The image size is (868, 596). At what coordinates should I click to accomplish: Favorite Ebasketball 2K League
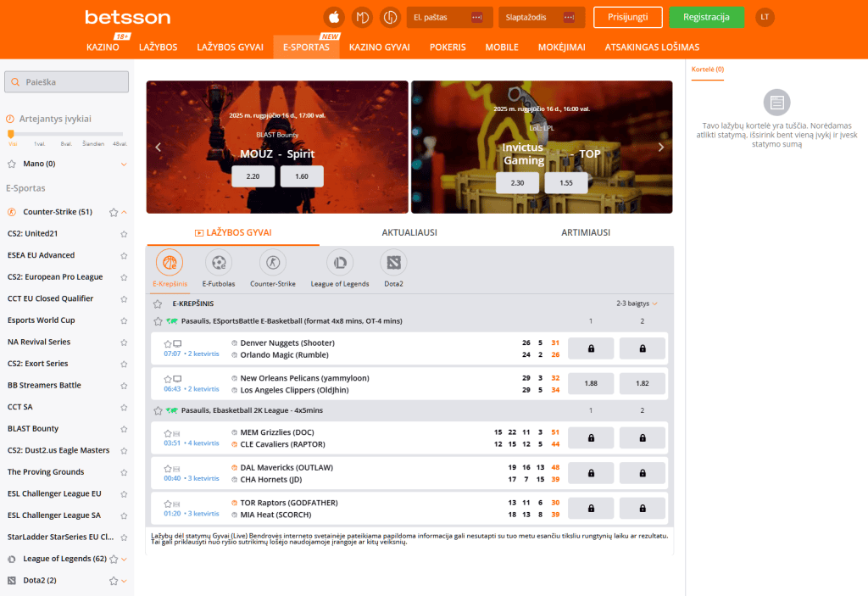click(x=158, y=410)
